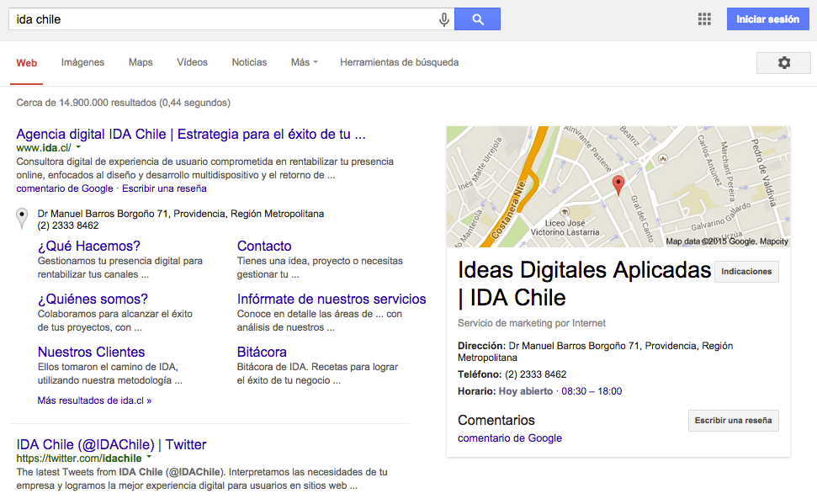This screenshot has height=504, width=817.
Task: Click the Iniciar sesión button
Action: 767,19
